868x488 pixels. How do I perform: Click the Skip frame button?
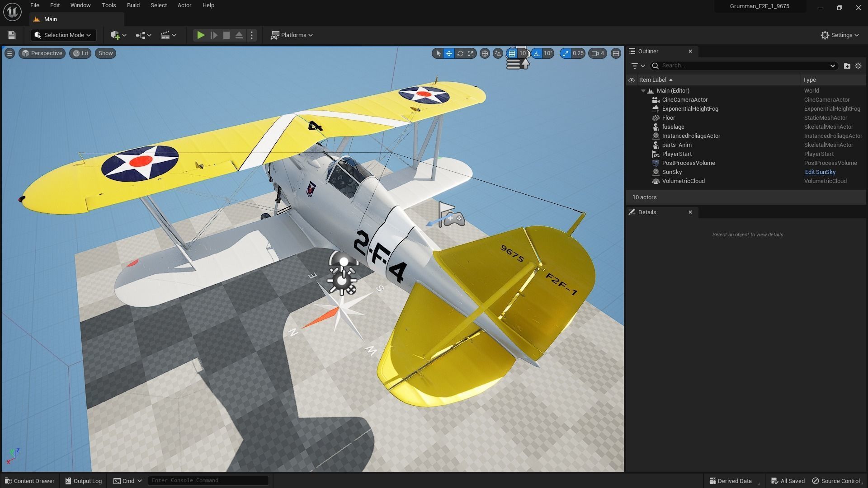(x=214, y=35)
